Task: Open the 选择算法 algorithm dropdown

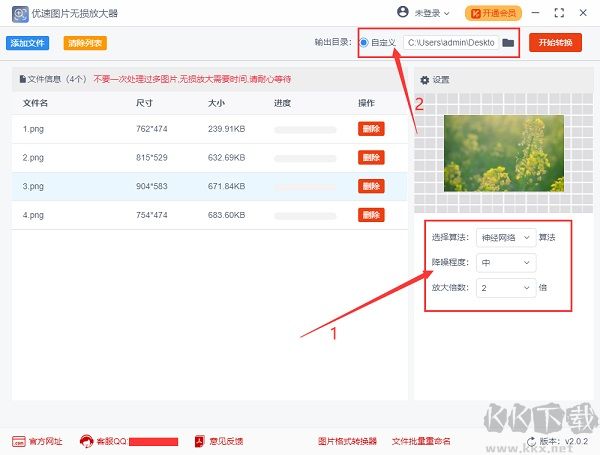Action: tap(506, 238)
